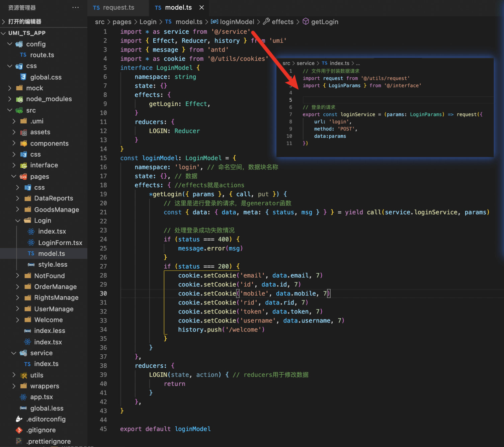Select the OrderManage folder
The width and height of the screenshot is (504, 447).
coord(56,287)
